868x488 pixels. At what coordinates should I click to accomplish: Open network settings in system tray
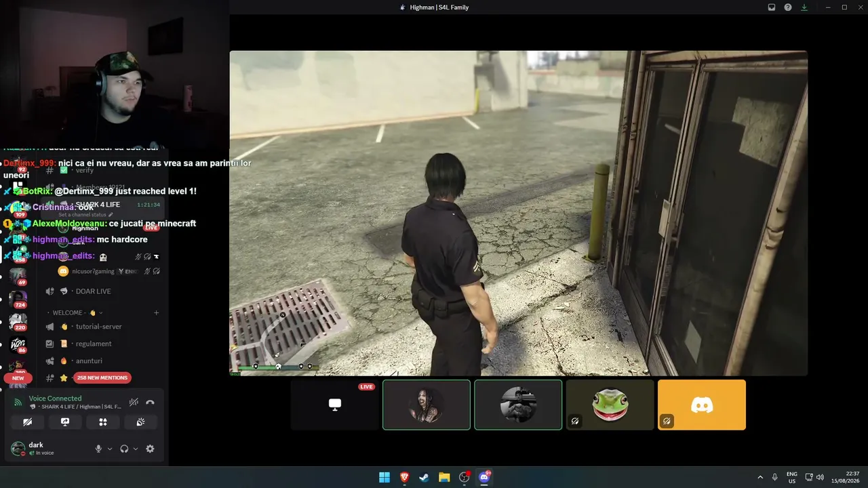809,477
